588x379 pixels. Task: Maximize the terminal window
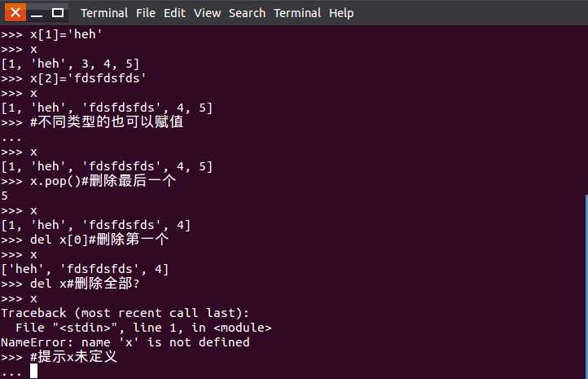[57, 13]
